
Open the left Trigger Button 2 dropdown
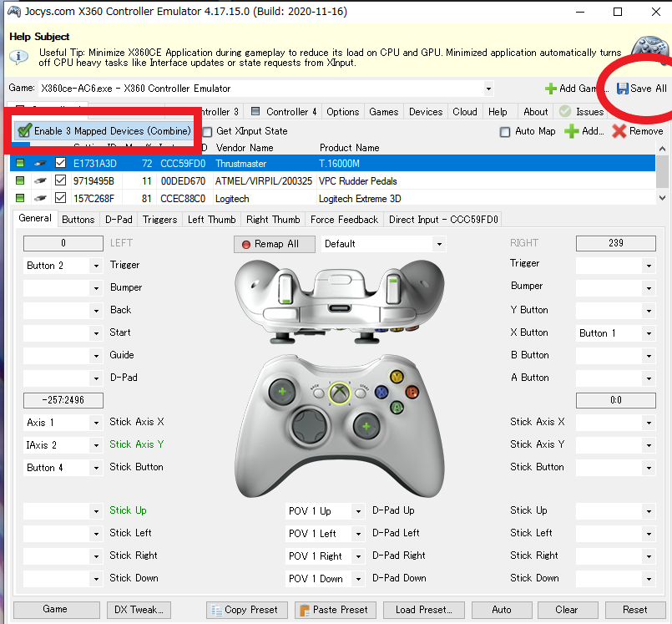96,266
